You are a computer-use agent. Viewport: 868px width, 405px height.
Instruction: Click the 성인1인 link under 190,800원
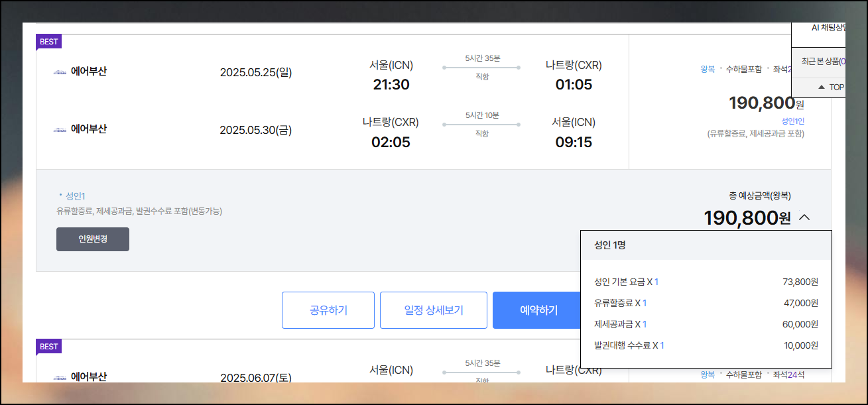coord(792,121)
